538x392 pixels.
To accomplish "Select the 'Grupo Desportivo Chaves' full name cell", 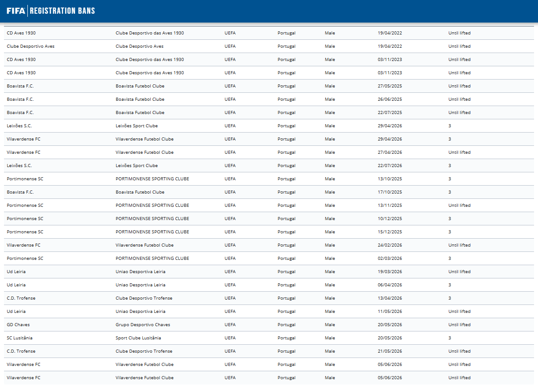I will [x=143, y=325].
